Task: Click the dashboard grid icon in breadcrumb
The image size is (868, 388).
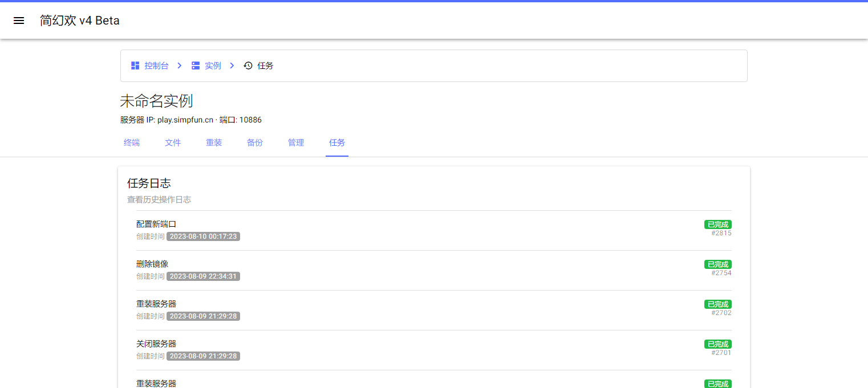Action: tap(135, 66)
